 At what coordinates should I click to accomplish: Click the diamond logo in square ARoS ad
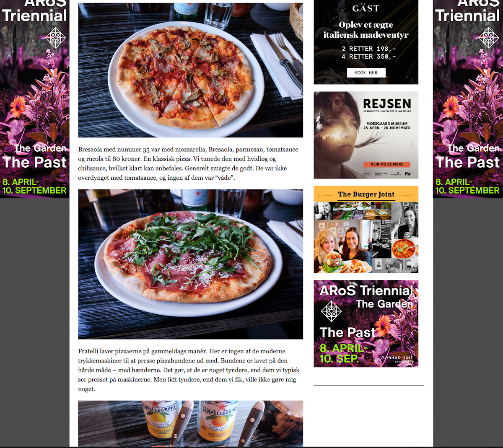click(331, 311)
